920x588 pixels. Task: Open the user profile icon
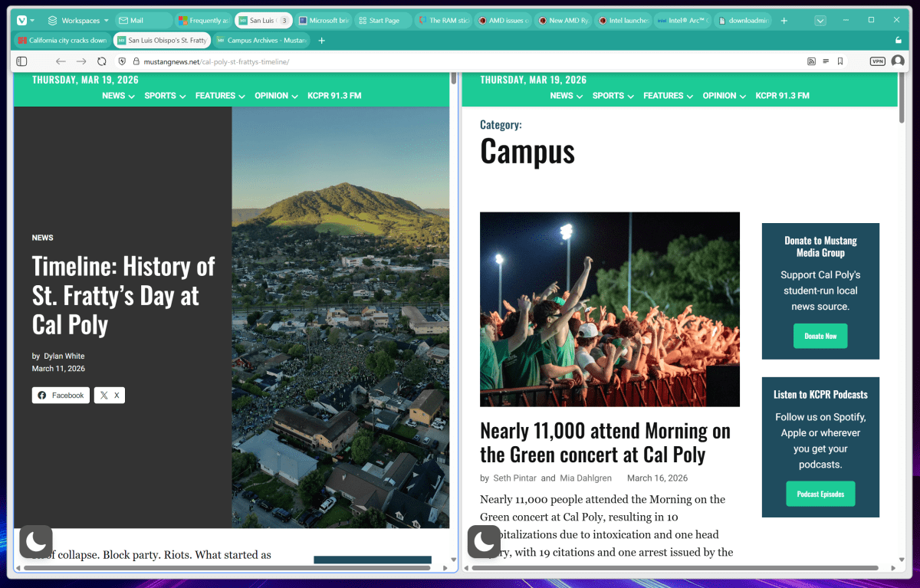pos(898,61)
